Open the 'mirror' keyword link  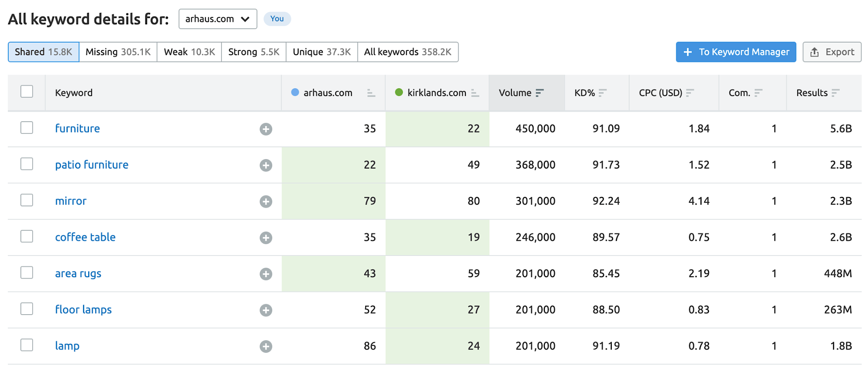tap(71, 201)
